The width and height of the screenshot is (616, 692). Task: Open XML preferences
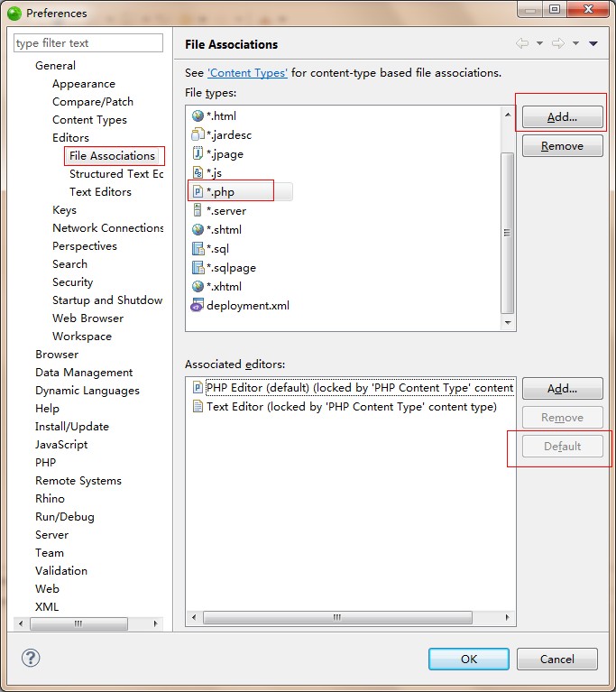coord(47,607)
